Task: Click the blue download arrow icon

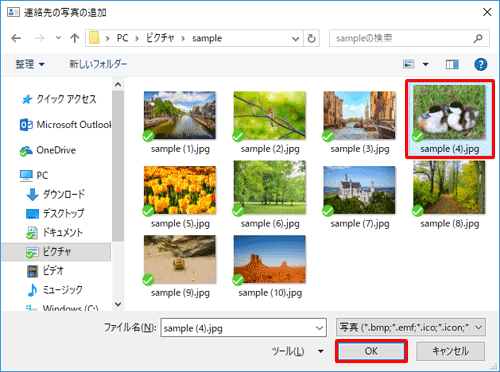Action: pyautogui.click(x=32, y=195)
